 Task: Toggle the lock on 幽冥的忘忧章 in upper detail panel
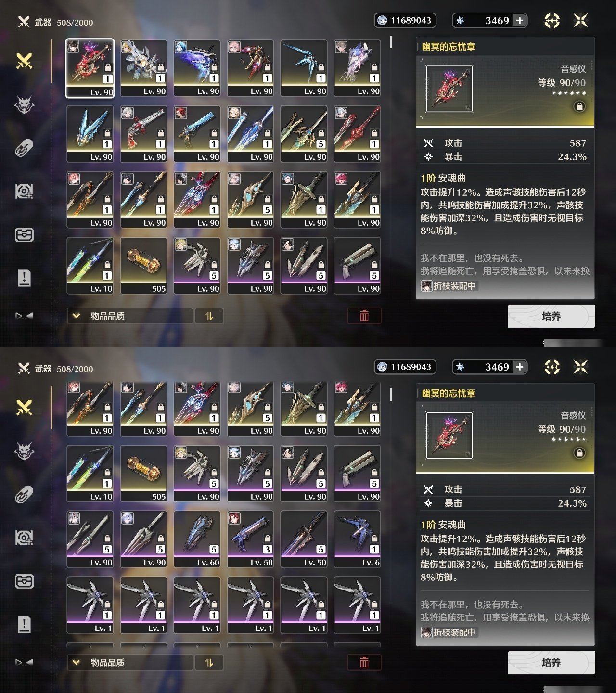click(579, 106)
